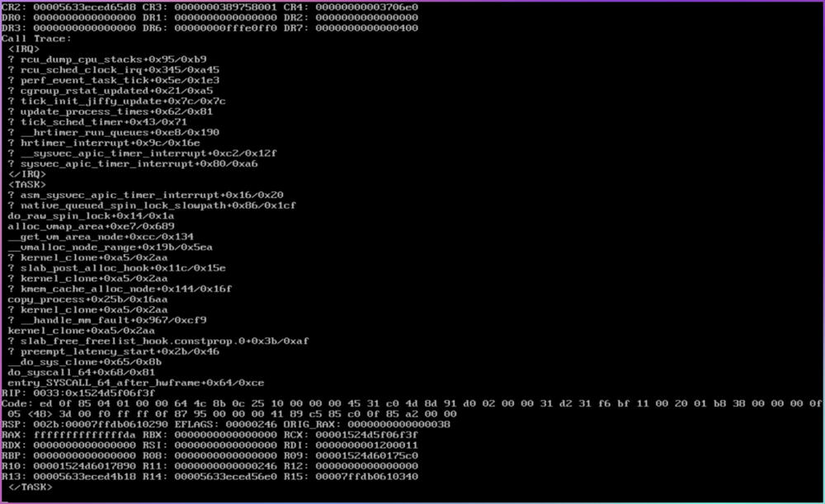Click the 'tick_sched_timer+0x43/0x71' entry
Viewport: 825px width, 504px height.
(98, 122)
